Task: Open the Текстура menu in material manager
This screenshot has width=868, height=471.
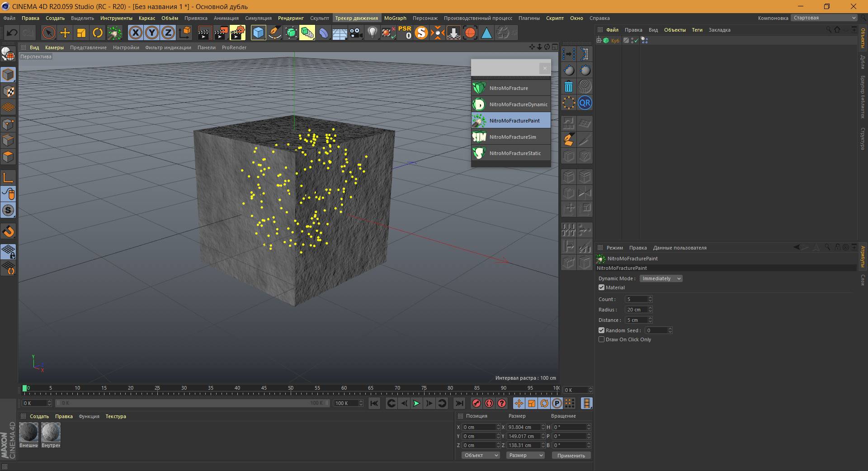Action: click(116, 416)
